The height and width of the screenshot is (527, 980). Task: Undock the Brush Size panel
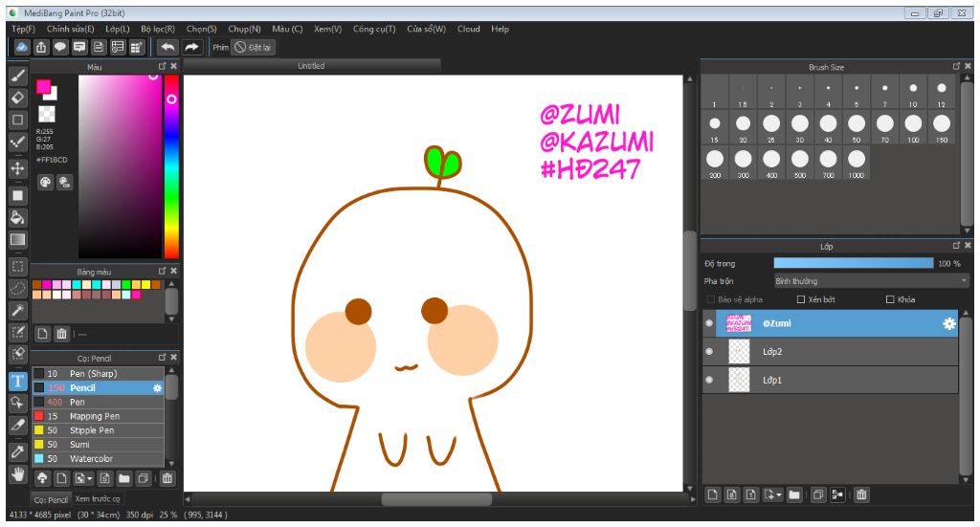(956, 66)
